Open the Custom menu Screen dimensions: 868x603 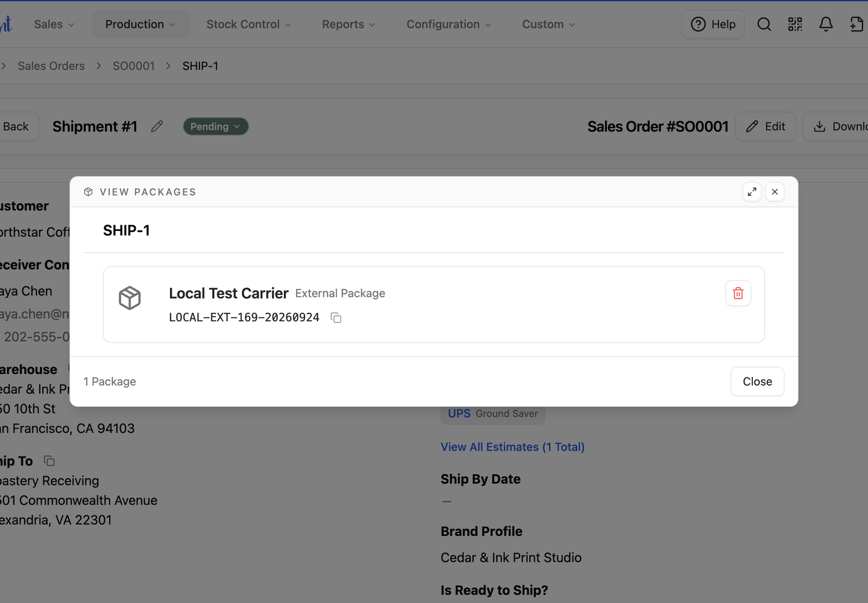(549, 24)
